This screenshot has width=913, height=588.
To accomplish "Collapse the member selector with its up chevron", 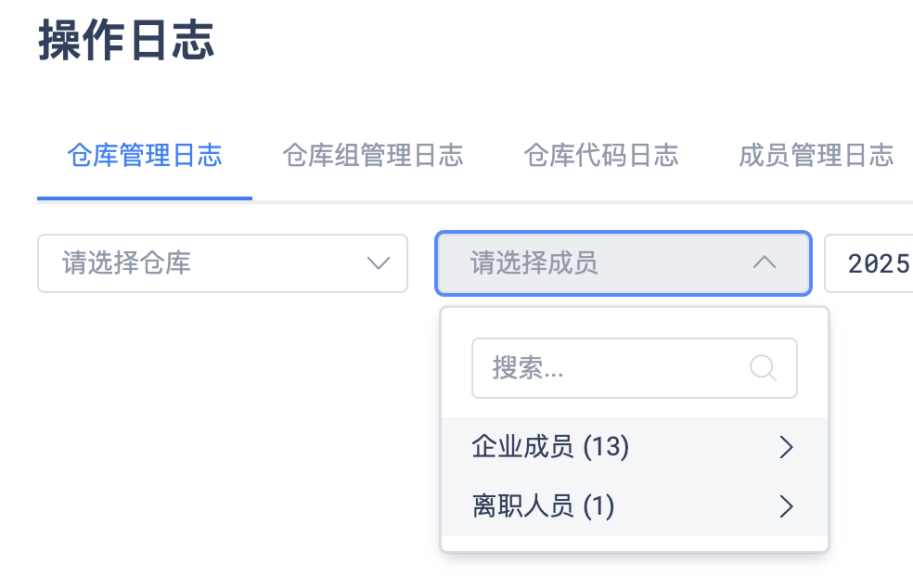I will click(764, 263).
